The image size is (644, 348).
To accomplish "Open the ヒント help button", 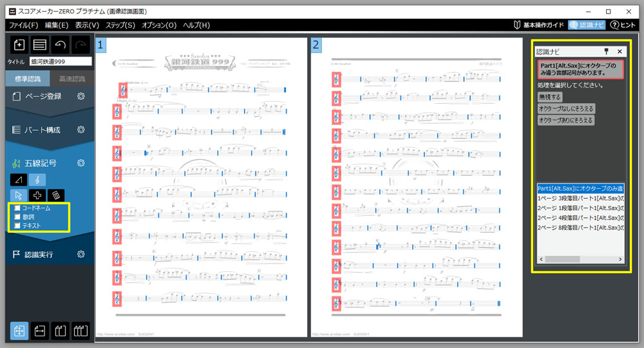I will coord(623,25).
